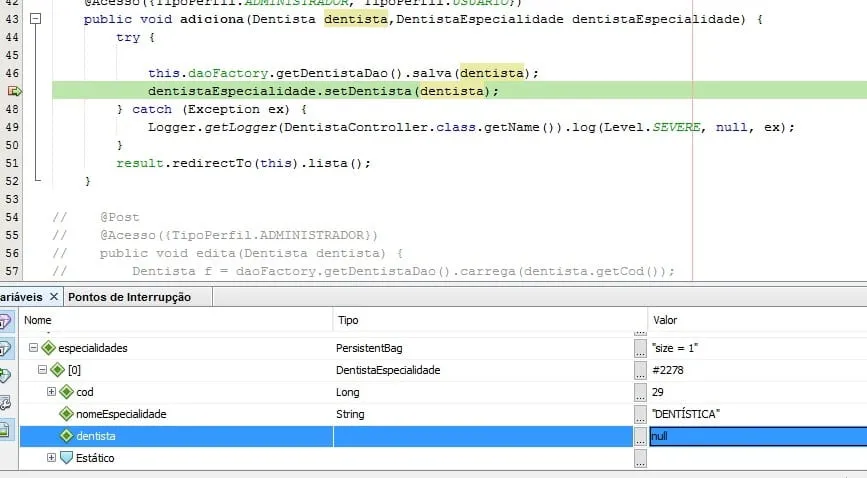The image size is (867, 478).
Task: Click result on the redirectTo line
Action: (x=140, y=163)
